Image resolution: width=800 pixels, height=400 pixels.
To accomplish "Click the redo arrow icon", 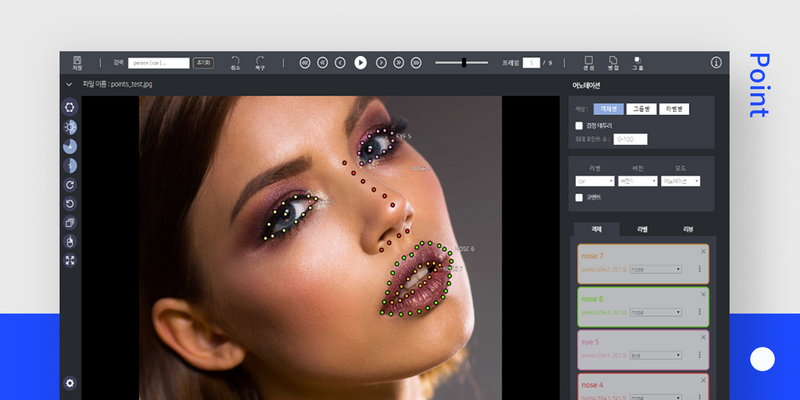I will pos(260,61).
